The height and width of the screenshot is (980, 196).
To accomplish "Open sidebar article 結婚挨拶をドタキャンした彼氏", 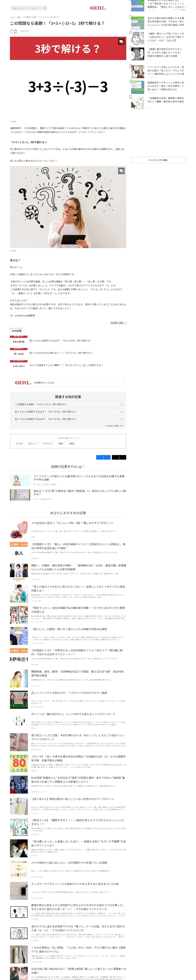I will tap(166, 86).
